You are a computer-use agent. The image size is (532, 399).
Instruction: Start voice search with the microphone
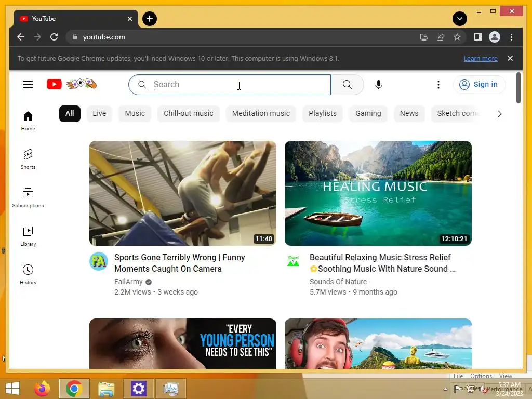pos(379,85)
